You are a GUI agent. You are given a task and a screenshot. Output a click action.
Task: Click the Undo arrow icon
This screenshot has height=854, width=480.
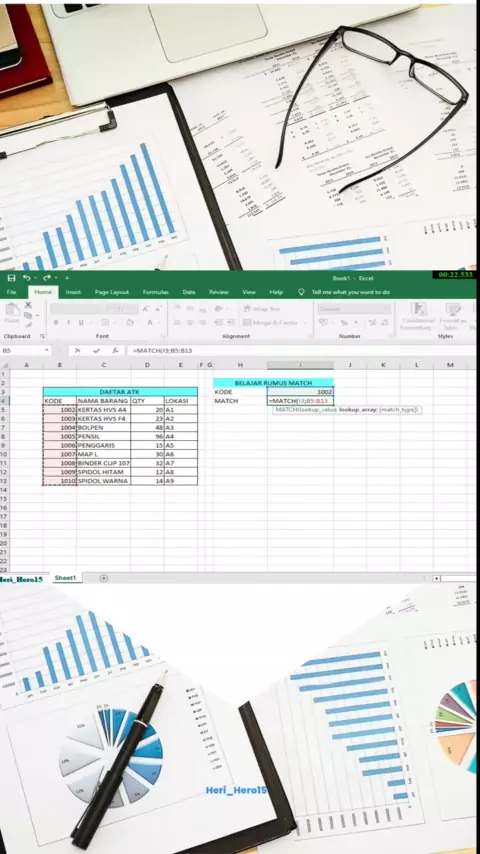pos(27,278)
